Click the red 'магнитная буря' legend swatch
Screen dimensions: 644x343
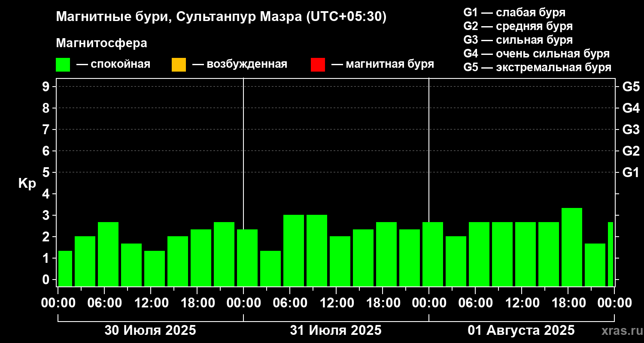[x=318, y=65]
